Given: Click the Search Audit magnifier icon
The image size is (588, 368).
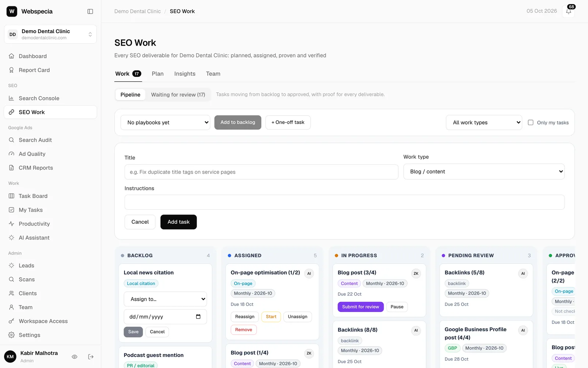Looking at the screenshot, I should click(11, 140).
